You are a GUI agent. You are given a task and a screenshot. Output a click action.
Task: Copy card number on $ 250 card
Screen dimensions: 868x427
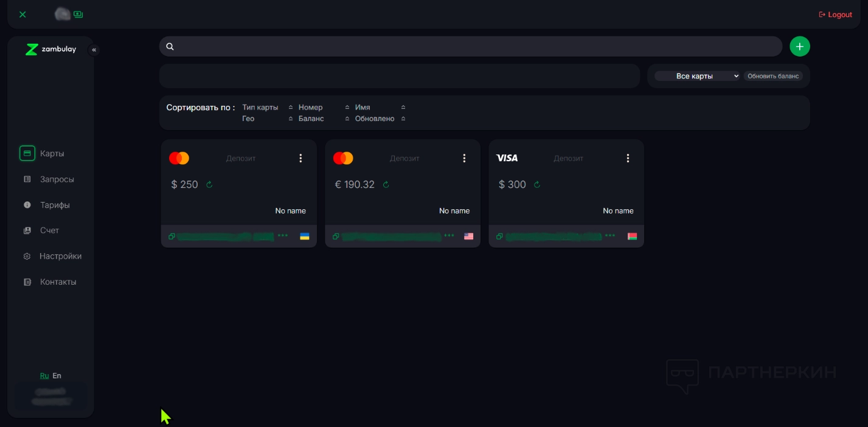click(x=172, y=236)
